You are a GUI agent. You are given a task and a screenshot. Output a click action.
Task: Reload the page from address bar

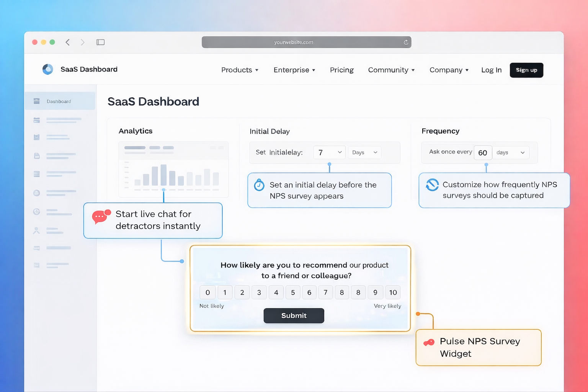click(406, 42)
